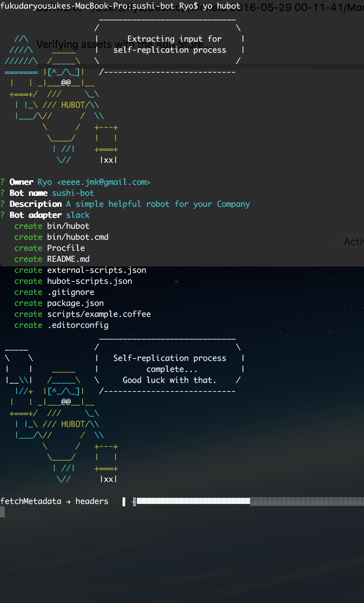Click the 'Good luck with that.' text

pos(169,380)
